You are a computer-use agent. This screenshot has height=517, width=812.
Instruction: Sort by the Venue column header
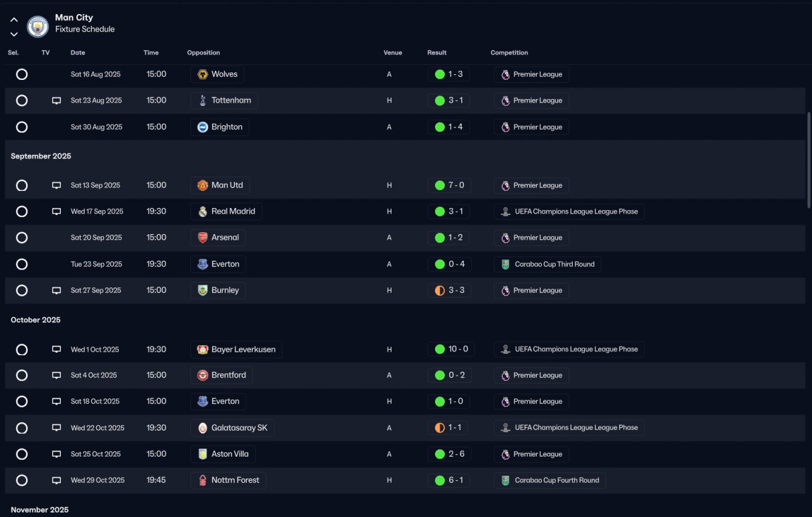coord(393,53)
